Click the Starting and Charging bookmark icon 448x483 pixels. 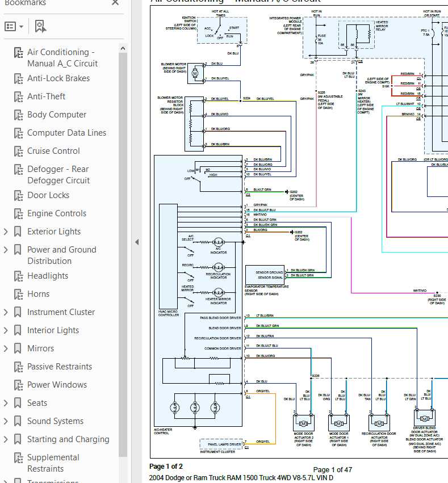tap(18, 439)
